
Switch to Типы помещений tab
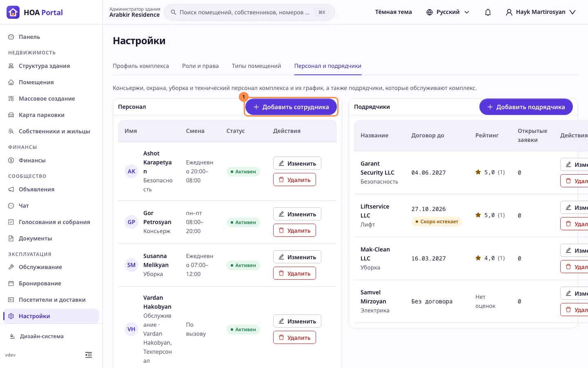[x=256, y=66]
